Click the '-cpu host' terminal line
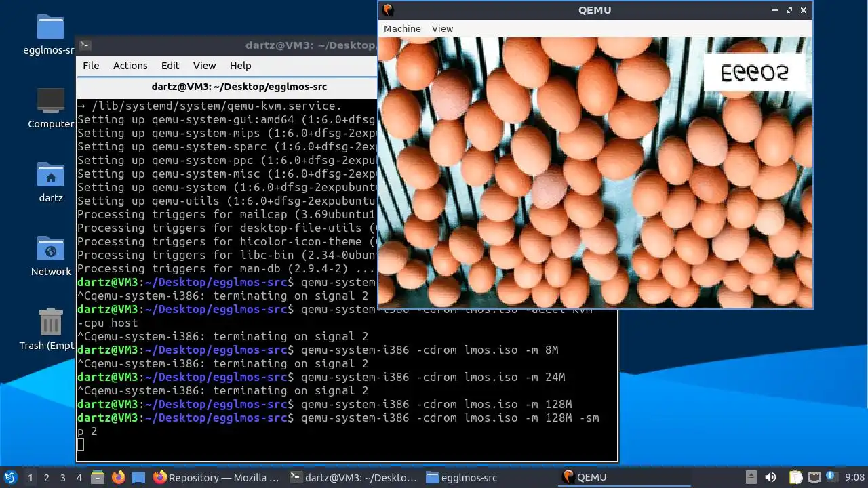 108,323
